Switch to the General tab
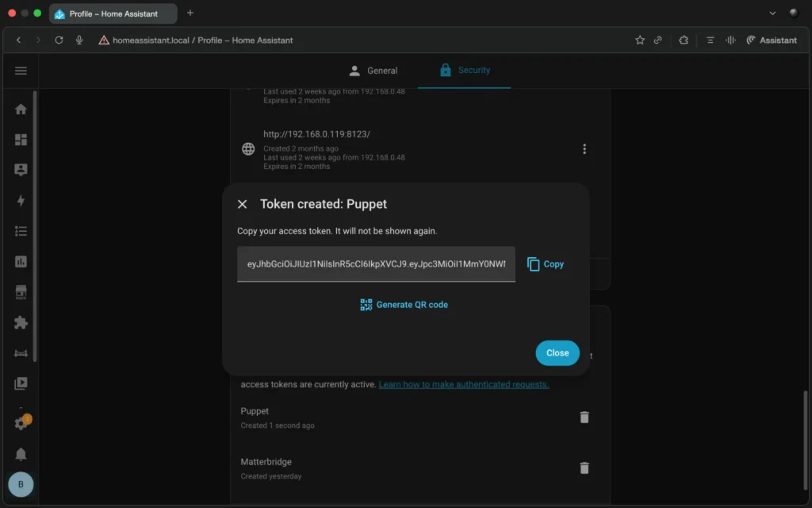 [373, 71]
